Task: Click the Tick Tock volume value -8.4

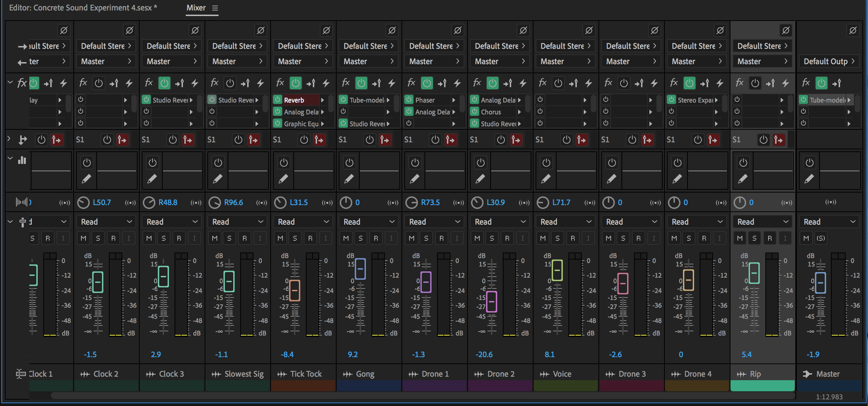Action: pos(287,354)
